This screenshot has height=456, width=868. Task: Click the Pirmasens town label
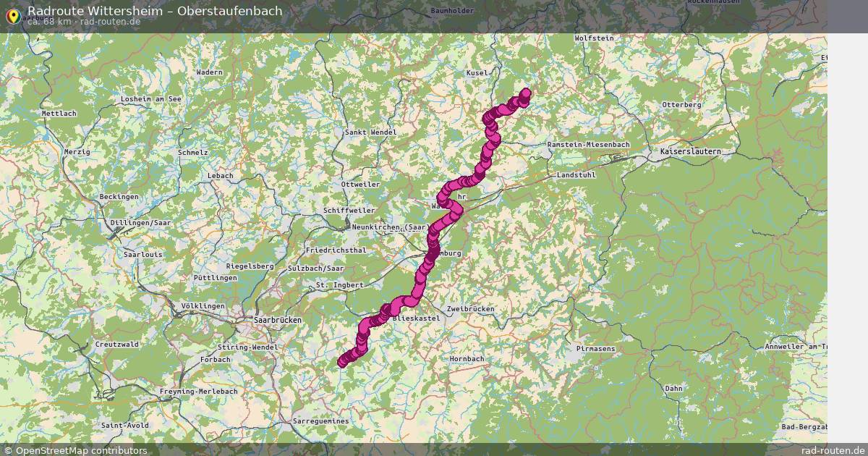point(596,349)
